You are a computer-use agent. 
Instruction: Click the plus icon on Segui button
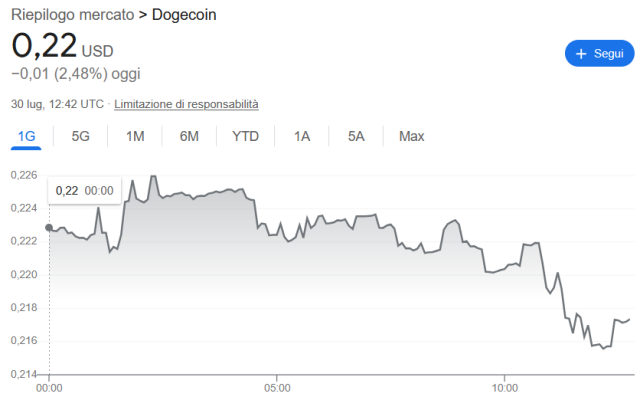(580, 54)
